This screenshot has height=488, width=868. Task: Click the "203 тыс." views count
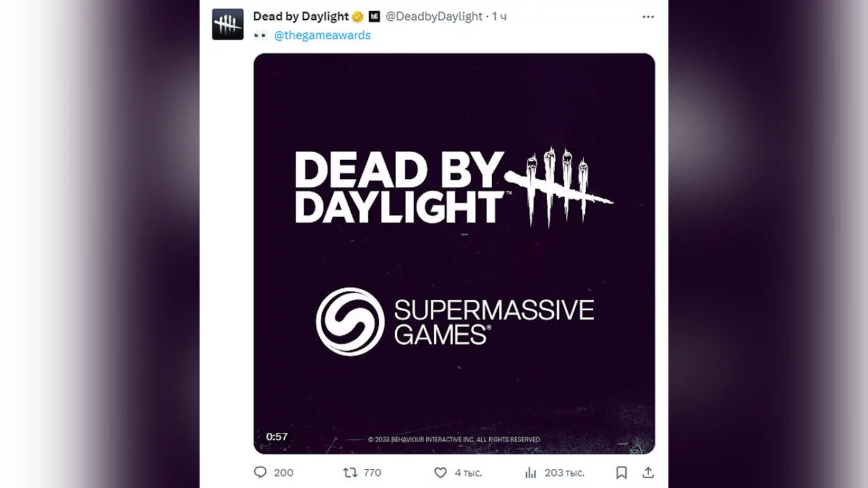click(x=564, y=472)
